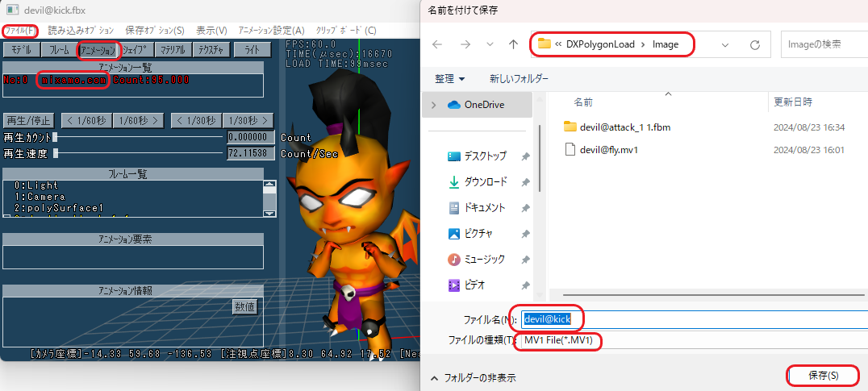Viewport: 868px width, 391px height.
Task: Click the frame list scroll down arrow
Action: (269, 213)
